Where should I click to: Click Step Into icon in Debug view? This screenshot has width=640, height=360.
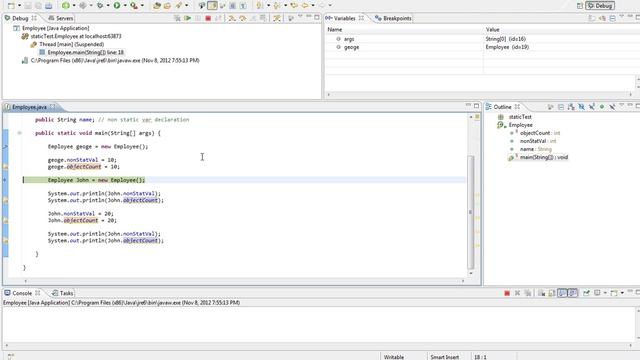pos(232,18)
